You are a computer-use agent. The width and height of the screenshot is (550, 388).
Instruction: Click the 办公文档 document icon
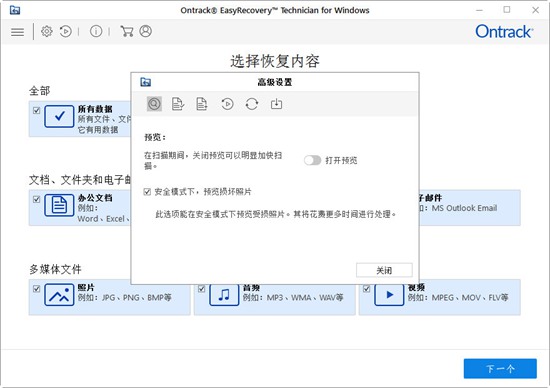click(x=59, y=205)
